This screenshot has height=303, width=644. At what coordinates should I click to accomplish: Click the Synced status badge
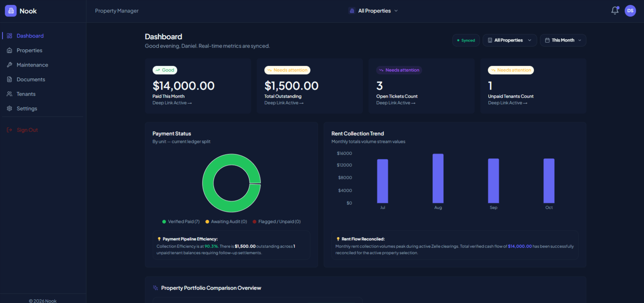click(466, 40)
